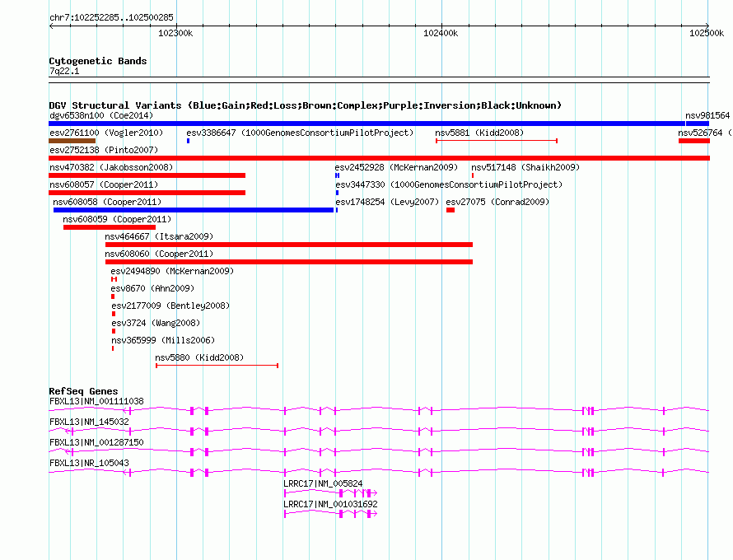Click LRRC17|NM_005824 gene label
Image resolution: width=733 pixels, height=560 pixels.
tap(323, 483)
